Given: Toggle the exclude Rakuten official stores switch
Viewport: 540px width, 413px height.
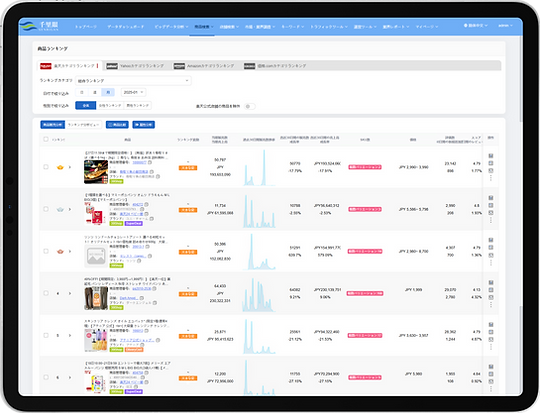Looking at the screenshot, I should (x=249, y=106).
